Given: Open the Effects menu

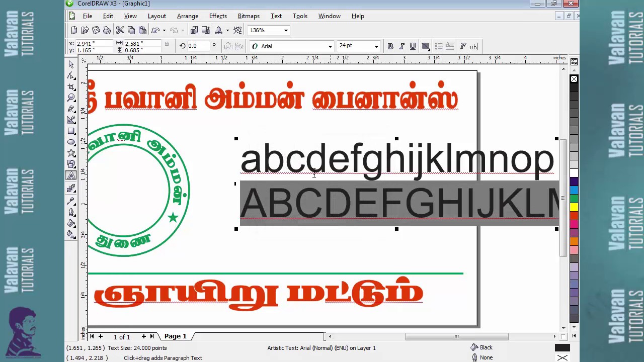Looking at the screenshot, I should (218, 16).
